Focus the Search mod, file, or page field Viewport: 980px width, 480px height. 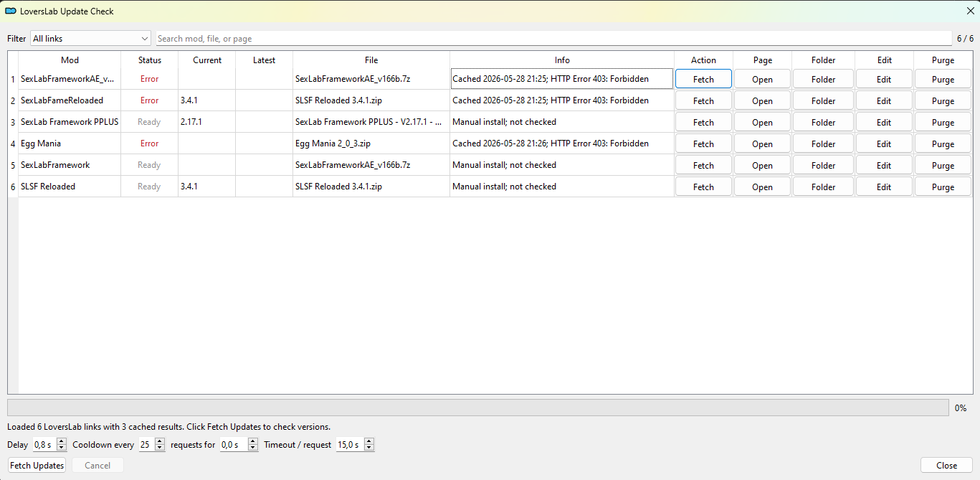click(553, 39)
